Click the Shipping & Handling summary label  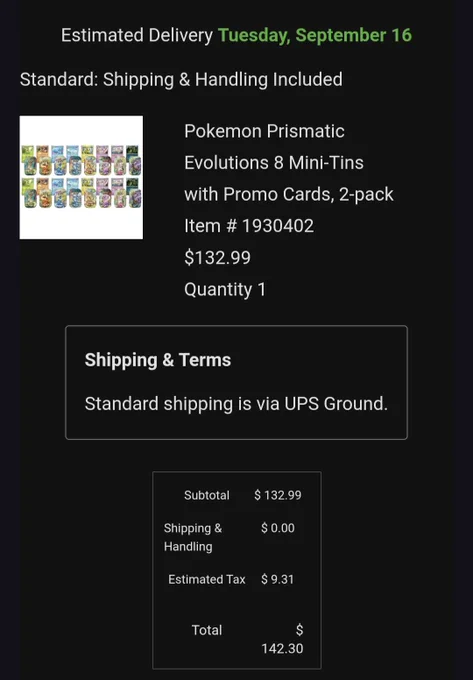pyautogui.click(x=193, y=537)
